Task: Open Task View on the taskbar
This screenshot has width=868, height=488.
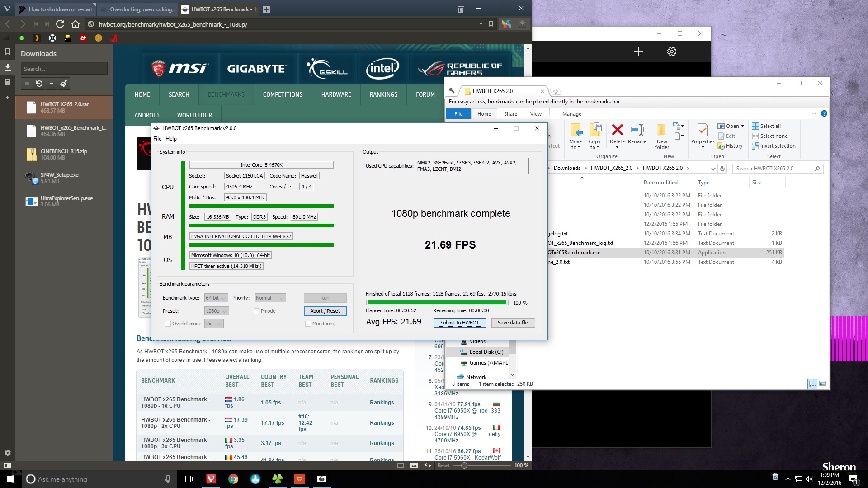Action: coord(188,479)
